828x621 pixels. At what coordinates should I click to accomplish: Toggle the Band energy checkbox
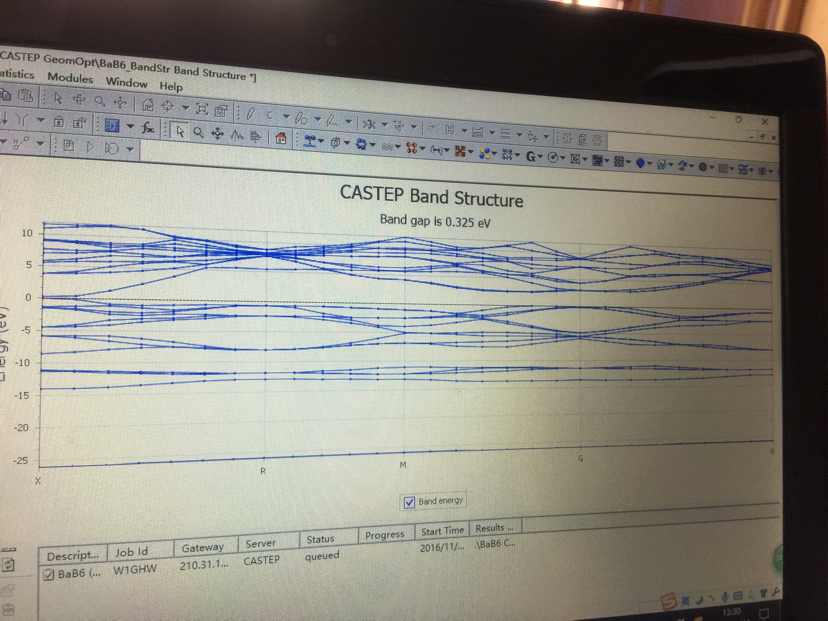pos(409,502)
